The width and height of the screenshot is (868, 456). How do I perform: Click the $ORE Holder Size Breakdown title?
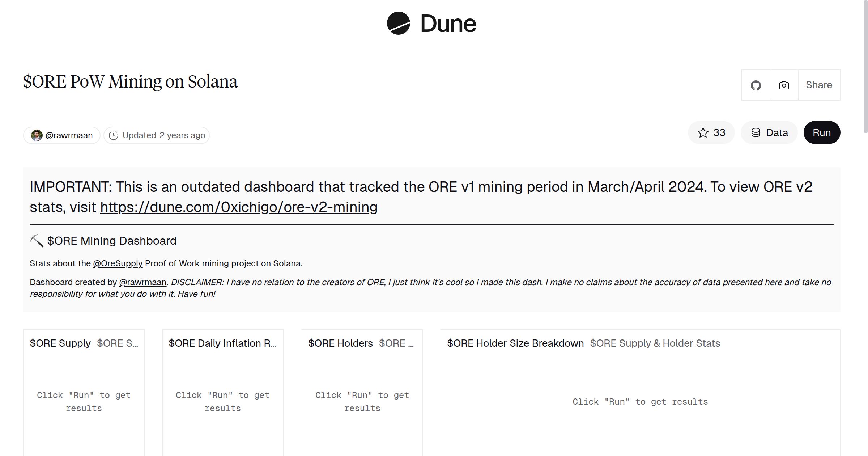(515, 343)
